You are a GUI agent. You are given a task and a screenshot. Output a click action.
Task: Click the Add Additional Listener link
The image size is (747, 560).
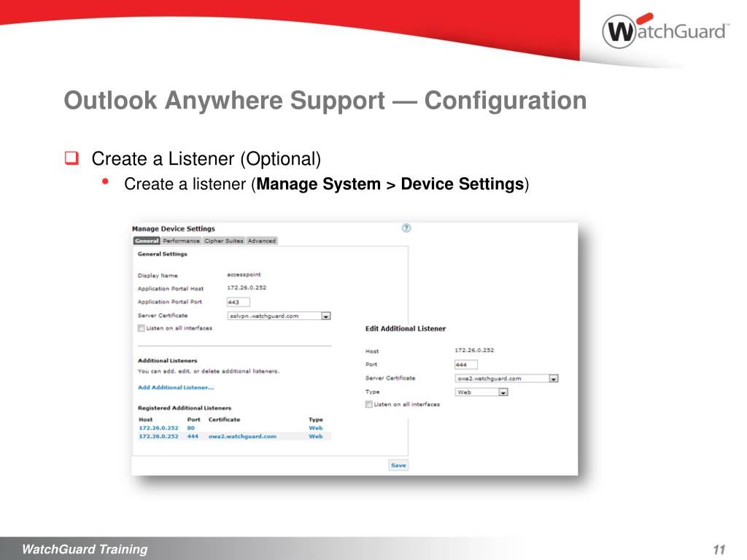[x=176, y=388]
